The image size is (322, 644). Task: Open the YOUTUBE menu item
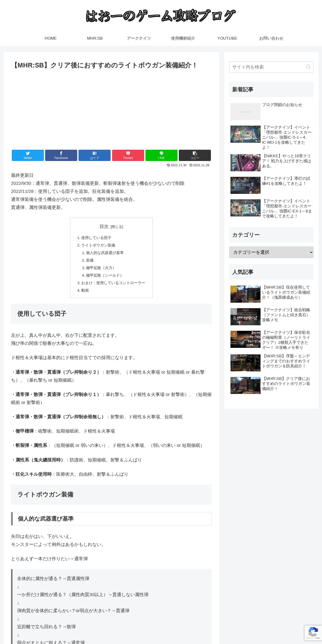tap(227, 38)
